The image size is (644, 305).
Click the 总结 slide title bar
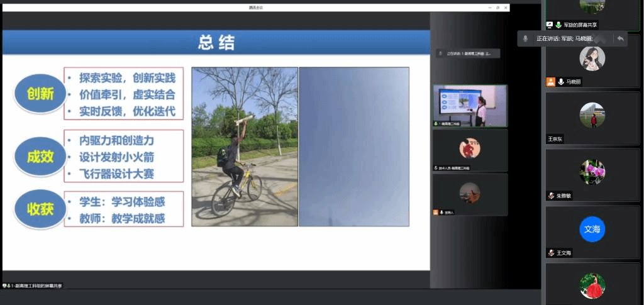[216, 43]
